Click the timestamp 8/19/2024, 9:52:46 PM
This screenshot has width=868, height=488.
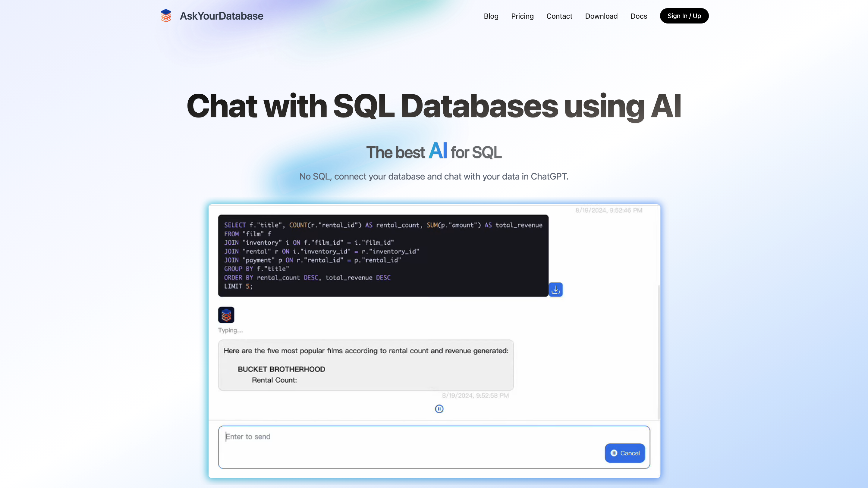point(609,210)
